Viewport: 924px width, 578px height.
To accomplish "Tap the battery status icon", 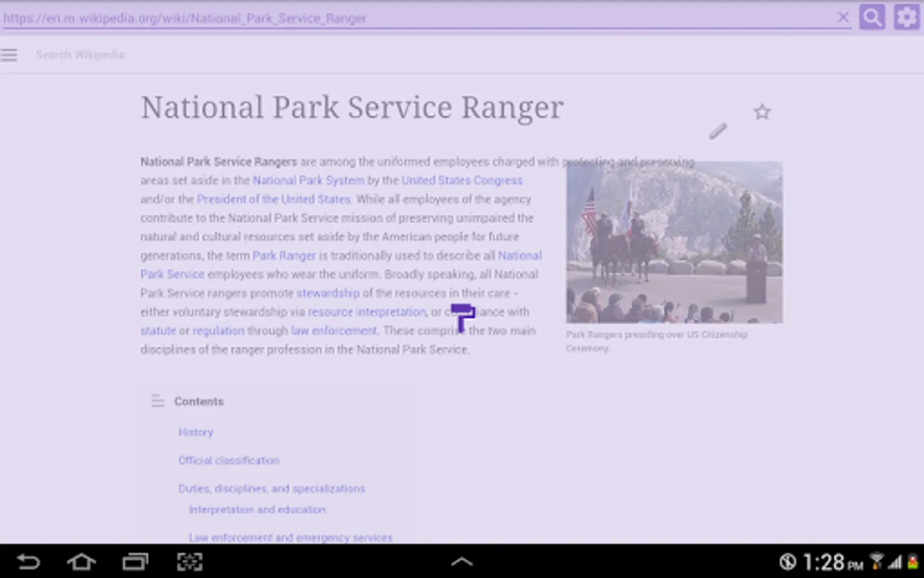I will pos(913,562).
